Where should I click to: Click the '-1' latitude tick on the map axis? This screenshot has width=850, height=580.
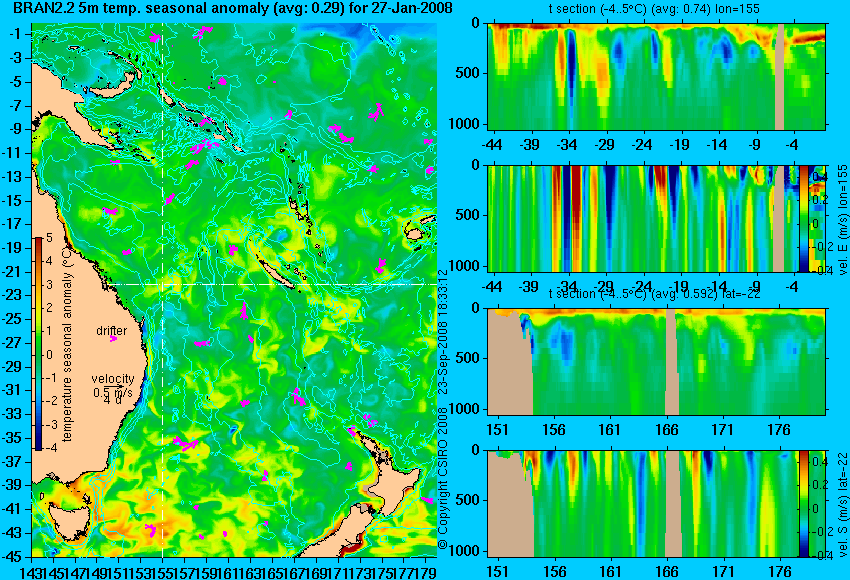[18, 34]
